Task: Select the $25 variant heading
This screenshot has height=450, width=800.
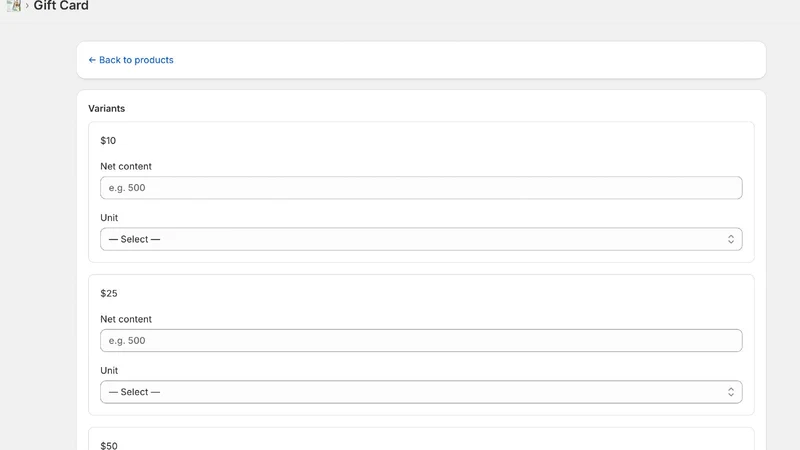Action: coord(109,293)
